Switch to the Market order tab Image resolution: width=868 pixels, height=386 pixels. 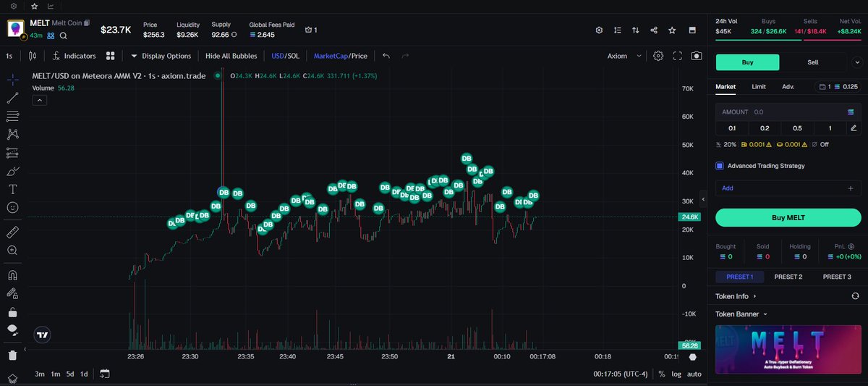(726, 87)
